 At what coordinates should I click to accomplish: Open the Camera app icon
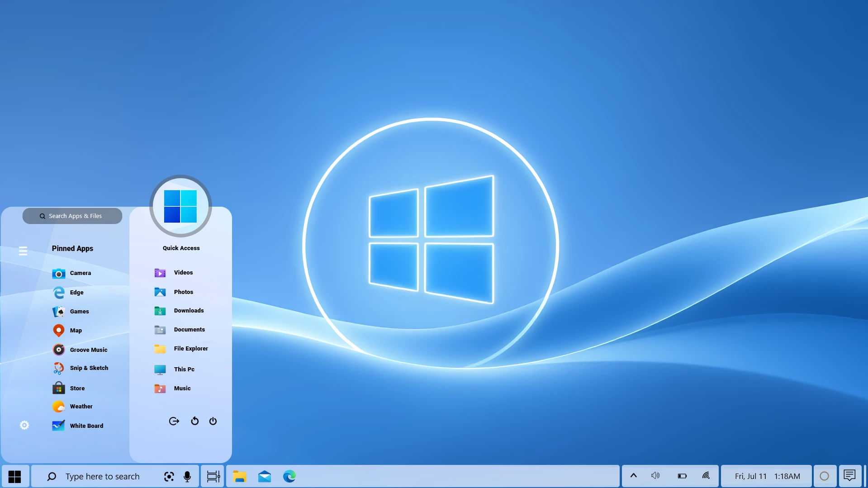click(x=59, y=273)
